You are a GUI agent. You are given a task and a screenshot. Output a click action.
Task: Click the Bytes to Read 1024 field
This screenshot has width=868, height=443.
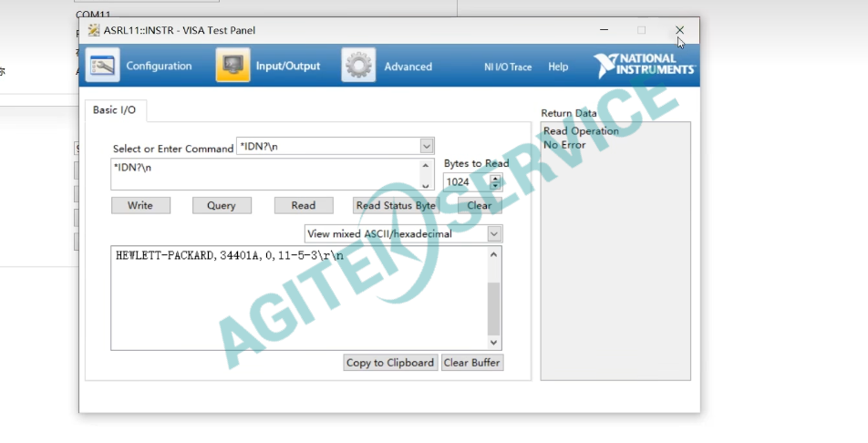point(467,181)
